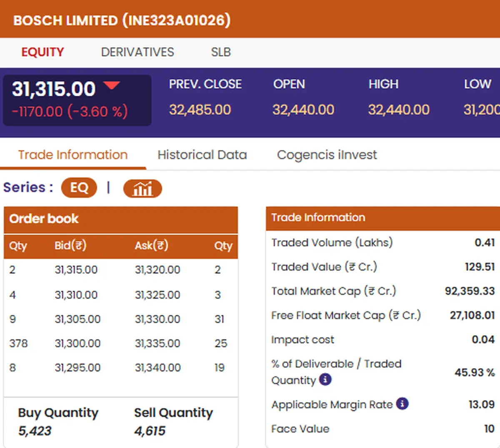Click the ask price 31,325.00
The width and height of the screenshot is (500, 448).
(x=157, y=295)
